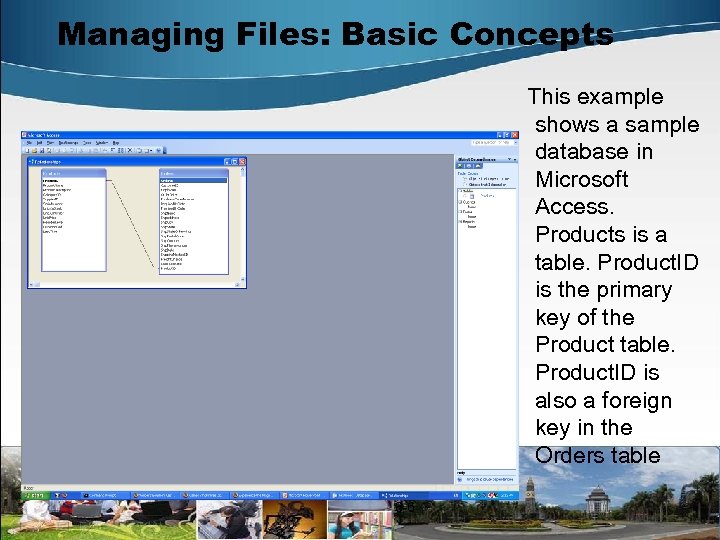
Task: Click the Relationships window scroll left arrow
Action: click(x=31, y=285)
